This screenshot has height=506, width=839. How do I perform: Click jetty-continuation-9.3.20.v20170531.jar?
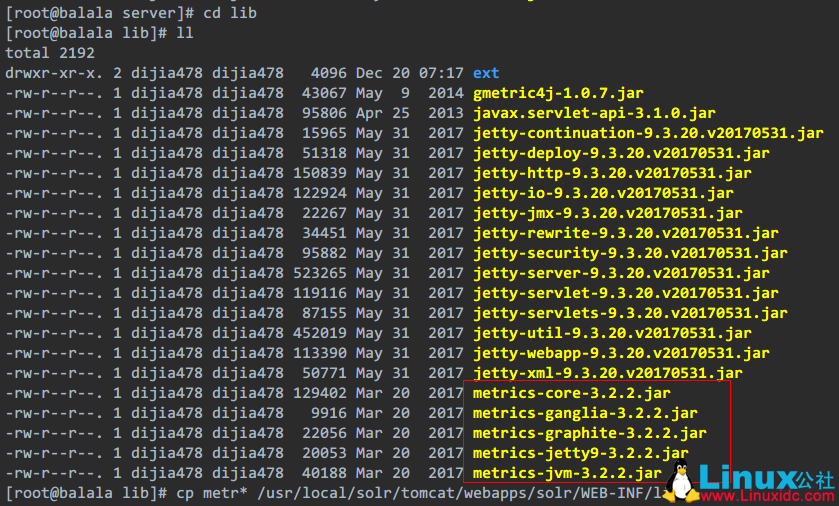[648, 133]
